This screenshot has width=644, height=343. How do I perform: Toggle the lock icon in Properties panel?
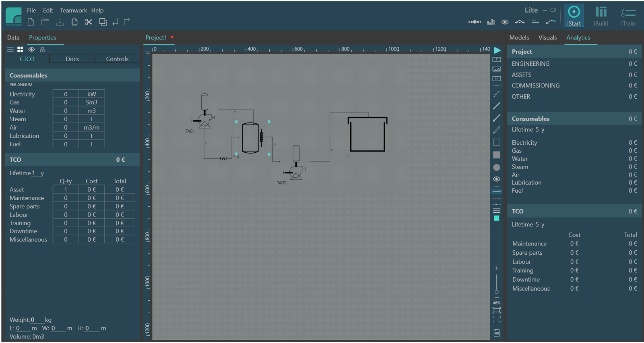[x=42, y=49]
